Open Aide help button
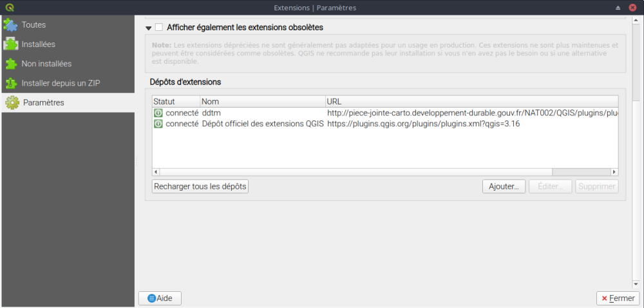The image size is (644, 308). pyautogui.click(x=160, y=298)
